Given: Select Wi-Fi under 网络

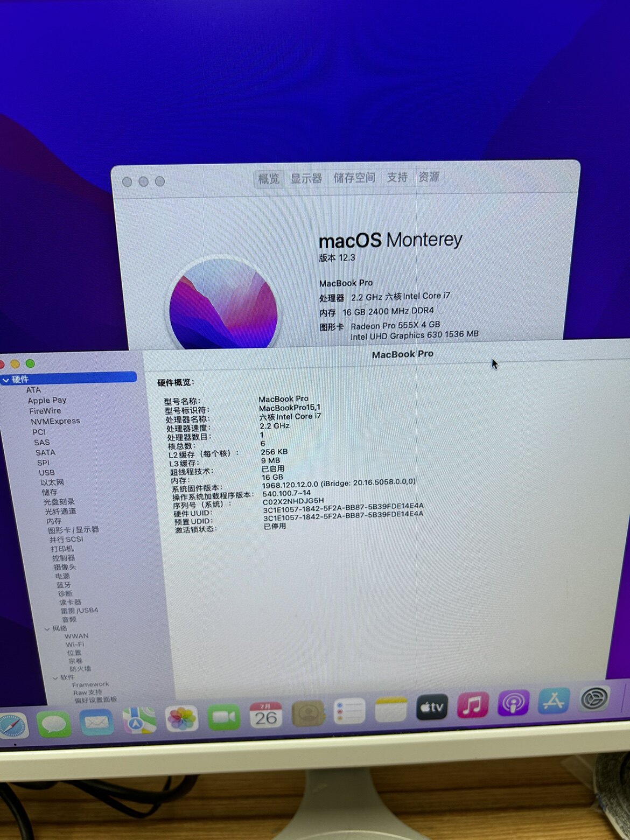Looking at the screenshot, I should click(75, 645).
